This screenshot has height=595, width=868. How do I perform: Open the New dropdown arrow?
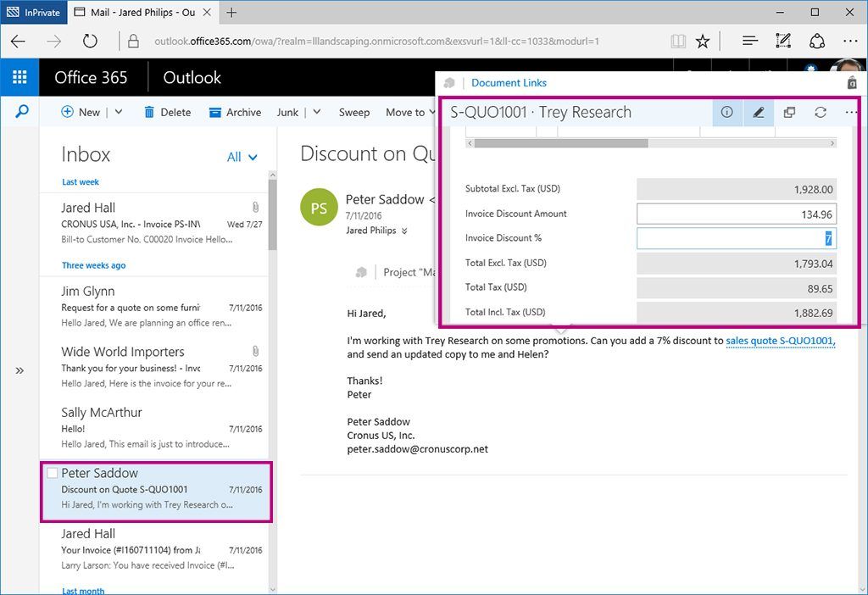point(119,112)
